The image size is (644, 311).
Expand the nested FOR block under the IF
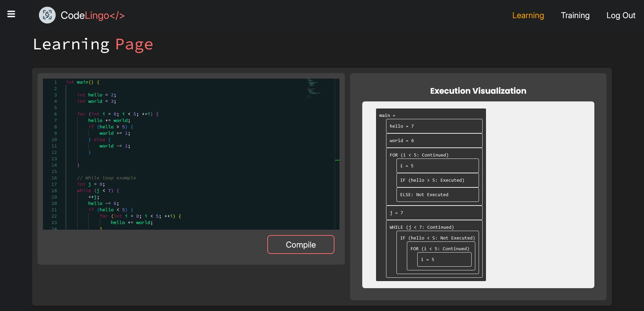(440, 249)
